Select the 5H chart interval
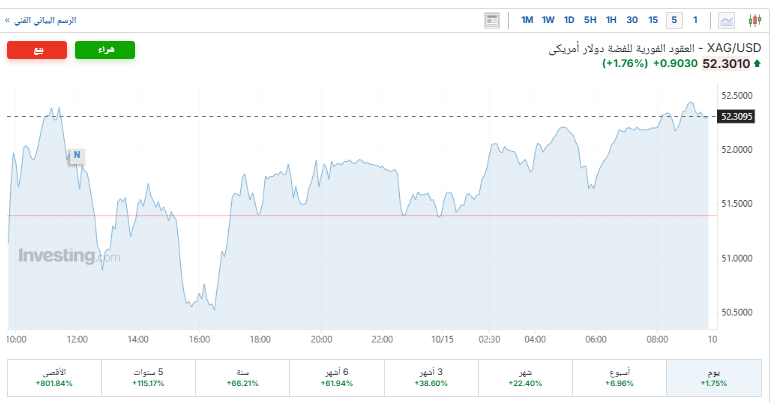777x403 pixels. 590,20
